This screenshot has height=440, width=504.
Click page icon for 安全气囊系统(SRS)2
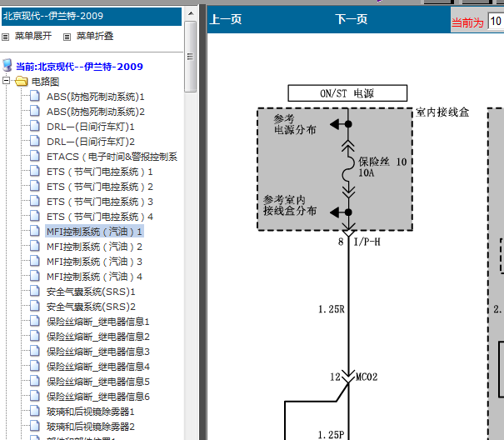click(35, 306)
